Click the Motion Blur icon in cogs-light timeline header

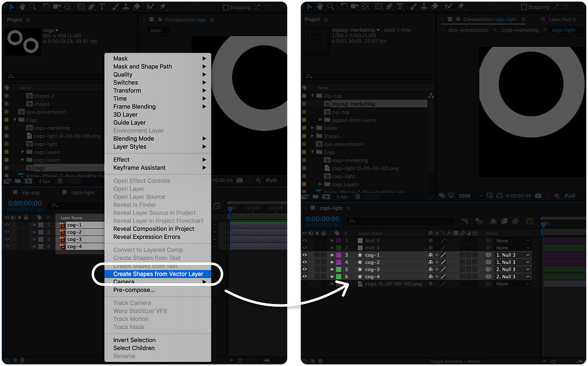[x=515, y=221]
